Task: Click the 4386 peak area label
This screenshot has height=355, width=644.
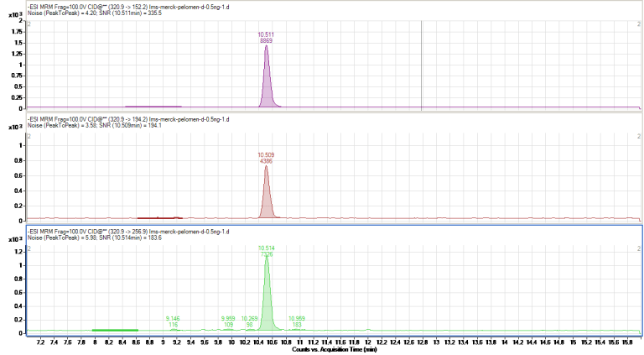Action: coord(266,161)
